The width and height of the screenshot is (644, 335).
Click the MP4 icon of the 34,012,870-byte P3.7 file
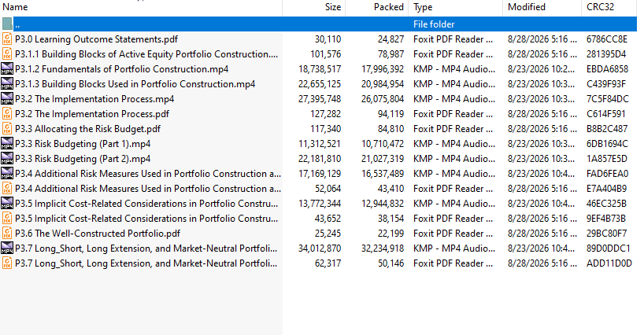tap(7, 248)
